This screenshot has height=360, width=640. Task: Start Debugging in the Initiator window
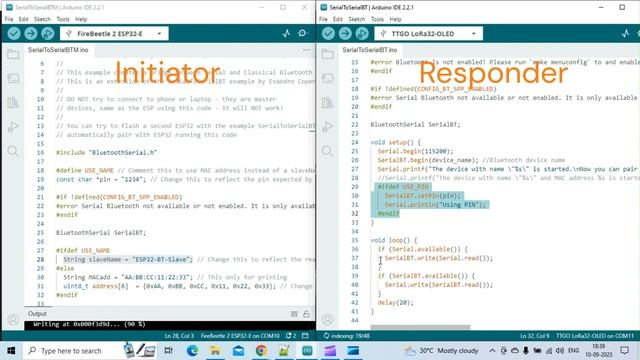pyautogui.click(x=47, y=33)
